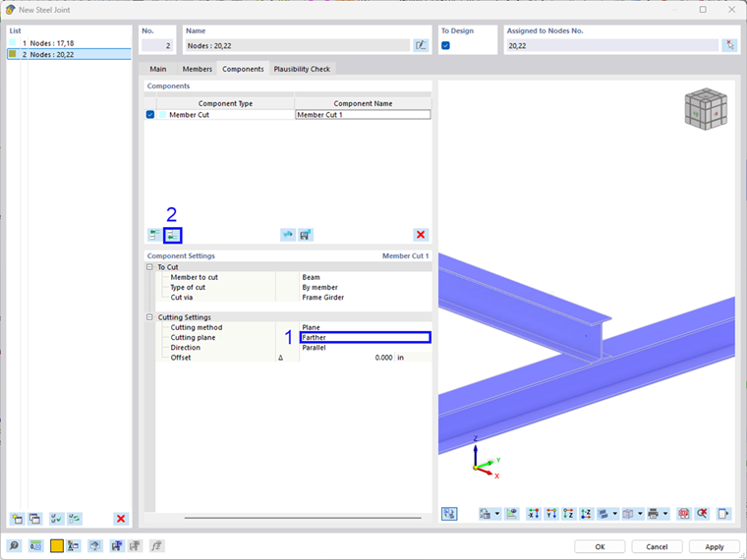This screenshot has width=747, height=560.
Task: Click magnifier with red X icon
Action: point(702,514)
